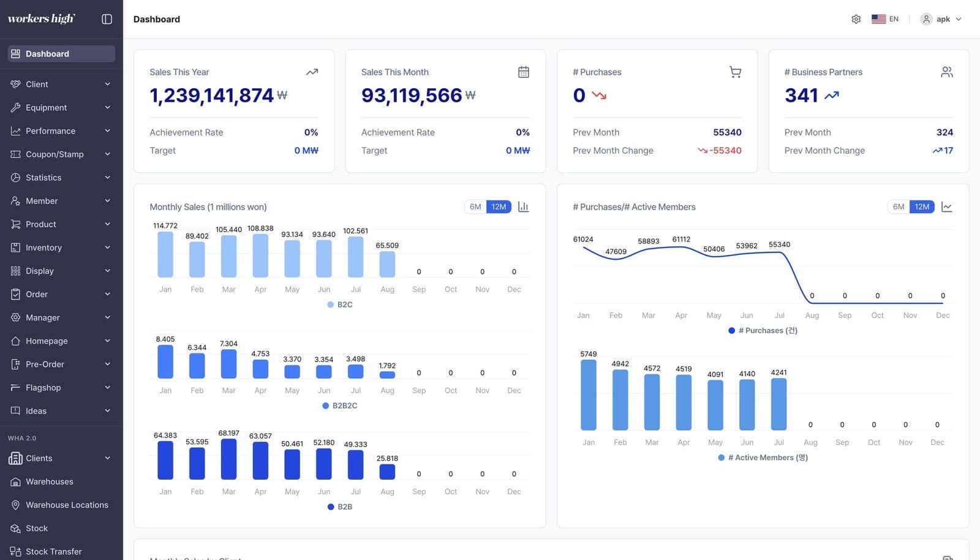Click the line chart icon in Purchases/Active Members

pyautogui.click(x=946, y=207)
